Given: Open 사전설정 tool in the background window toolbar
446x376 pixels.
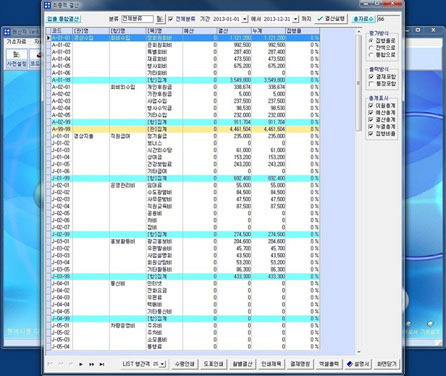Looking at the screenshot, I should point(16,59).
